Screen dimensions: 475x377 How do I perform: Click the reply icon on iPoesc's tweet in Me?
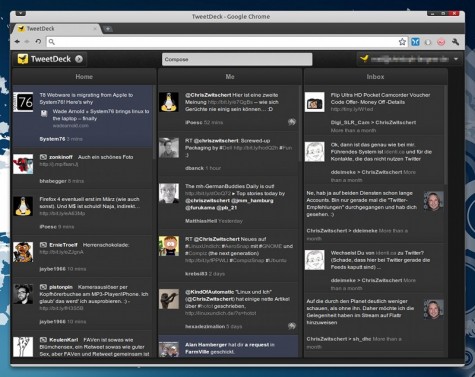coord(292,122)
